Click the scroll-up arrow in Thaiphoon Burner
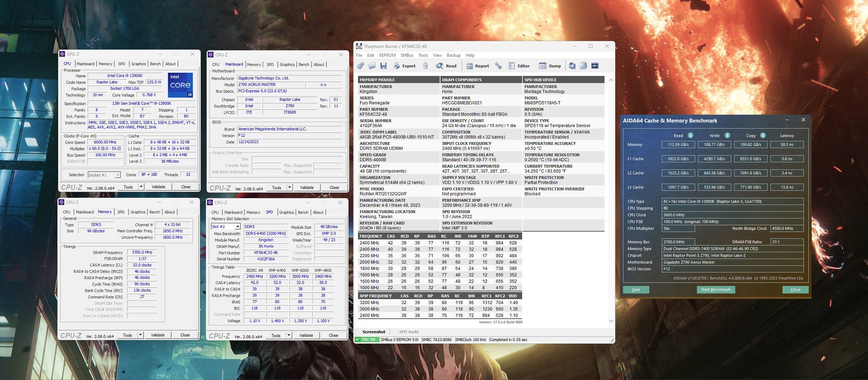Viewport: 868px width, 380px height. pyautogui.click(x=611, y=80)
